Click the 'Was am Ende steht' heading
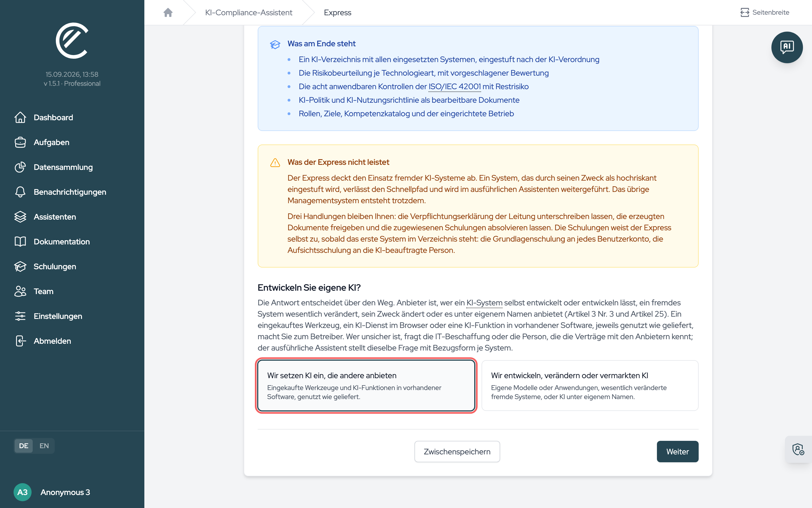This screenshot has width=812, height=508. point(321,44)
